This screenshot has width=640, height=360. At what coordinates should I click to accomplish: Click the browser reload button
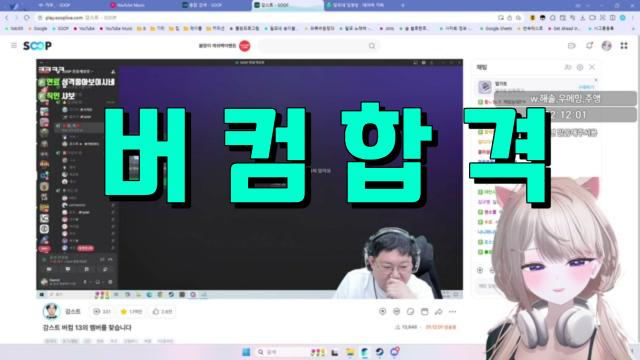pos(27,18)
